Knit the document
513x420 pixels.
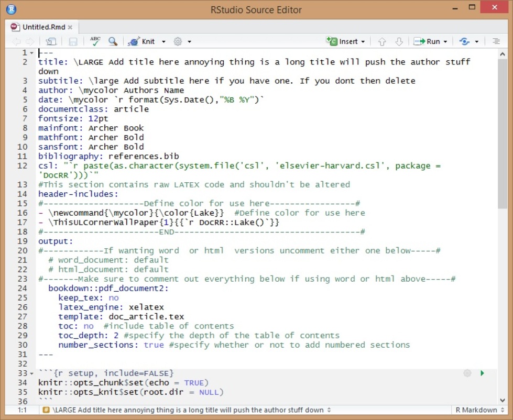[x=141, y=41]
